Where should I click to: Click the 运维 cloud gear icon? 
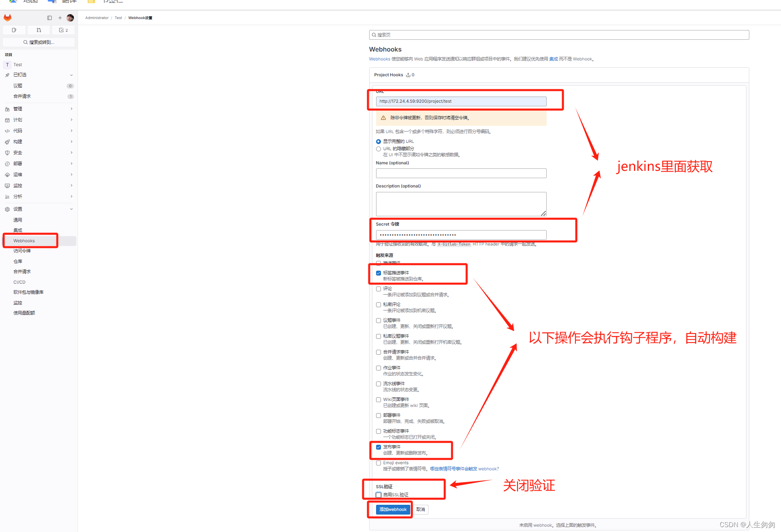7,175
